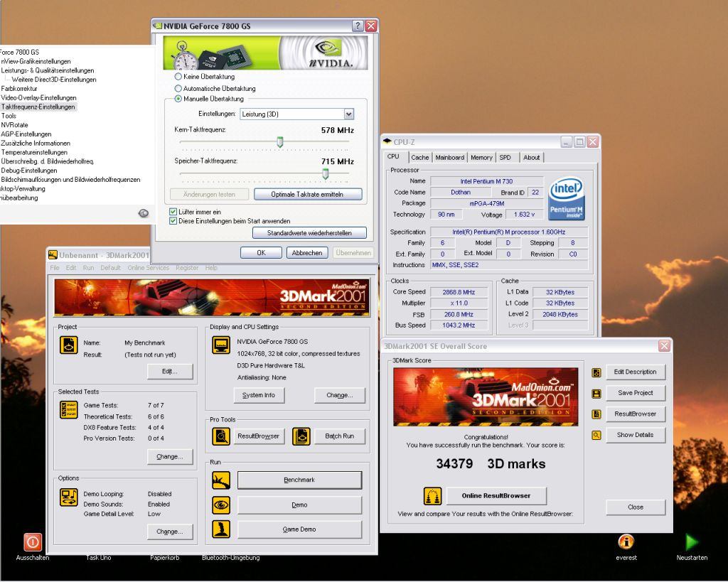Select Video-Overlay-Einstellungen tree item
Screen dimensions: 728x582
coord(38,98)
